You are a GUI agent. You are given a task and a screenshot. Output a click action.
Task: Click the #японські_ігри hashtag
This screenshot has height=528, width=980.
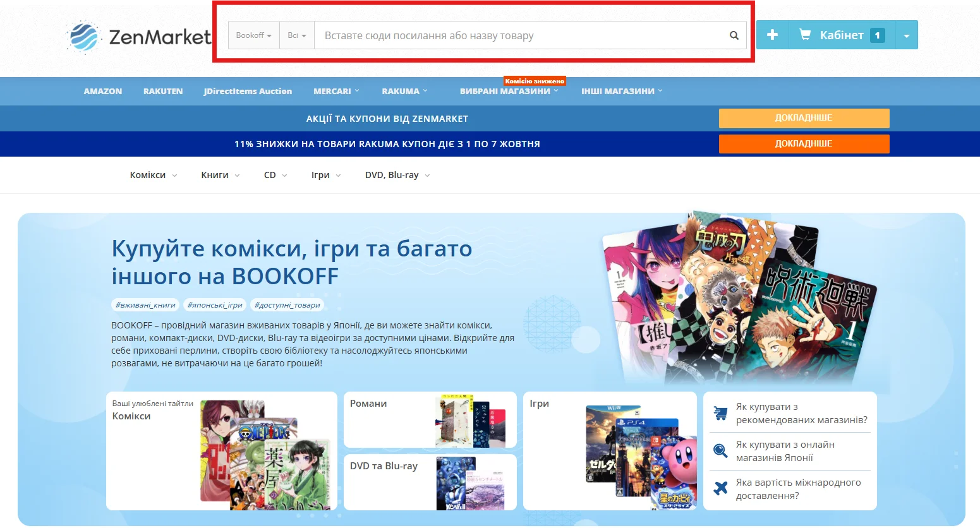(215, 304)
